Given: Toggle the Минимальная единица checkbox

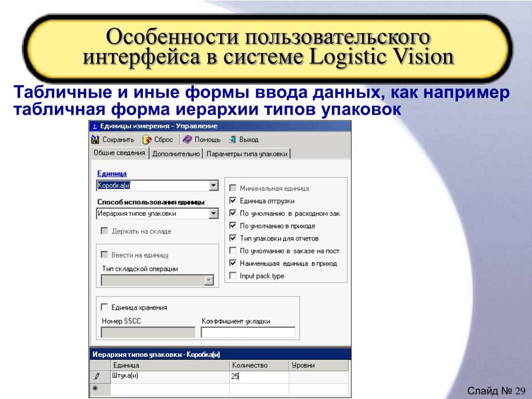Looking at the screenshot, I should (x=233, y=188).
